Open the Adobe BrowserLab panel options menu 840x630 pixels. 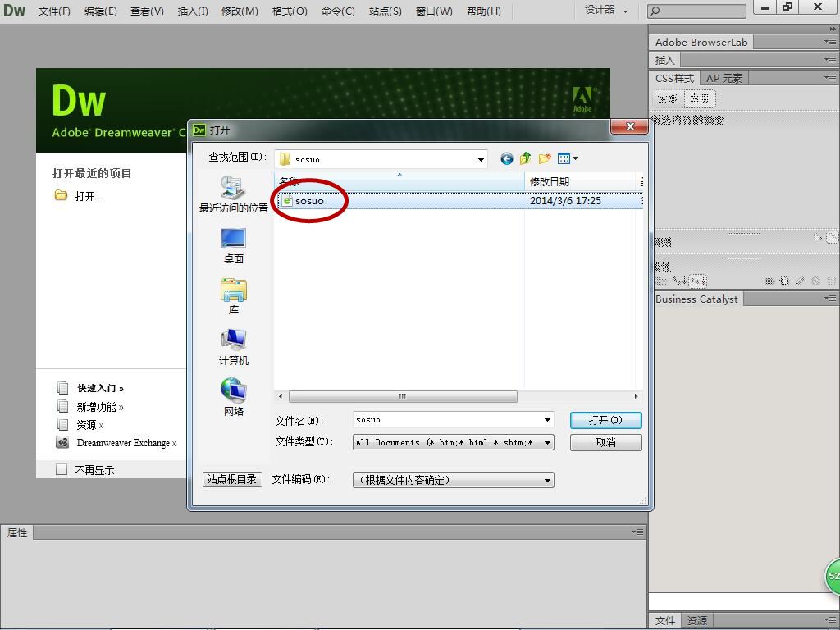(x=830, y=41)
